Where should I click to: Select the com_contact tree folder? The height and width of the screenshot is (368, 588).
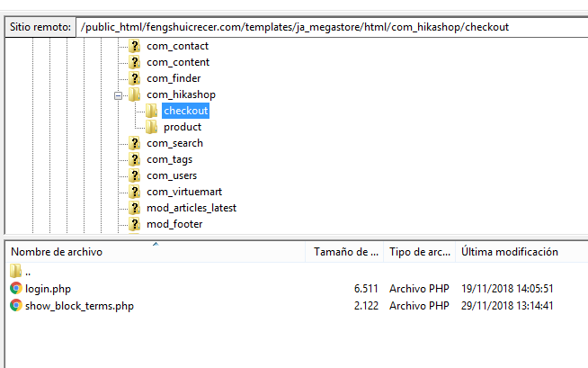click(177, 46)
